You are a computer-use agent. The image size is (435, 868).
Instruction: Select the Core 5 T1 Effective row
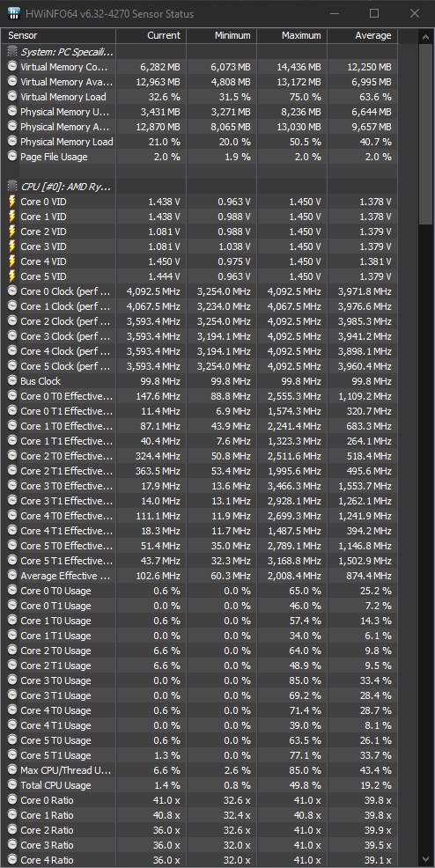click(x=201, y=560)
